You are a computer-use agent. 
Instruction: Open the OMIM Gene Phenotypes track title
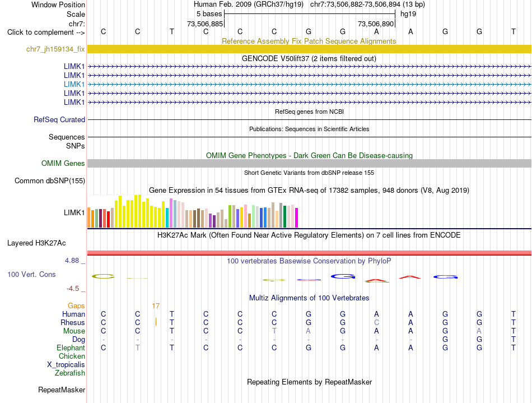309,155
